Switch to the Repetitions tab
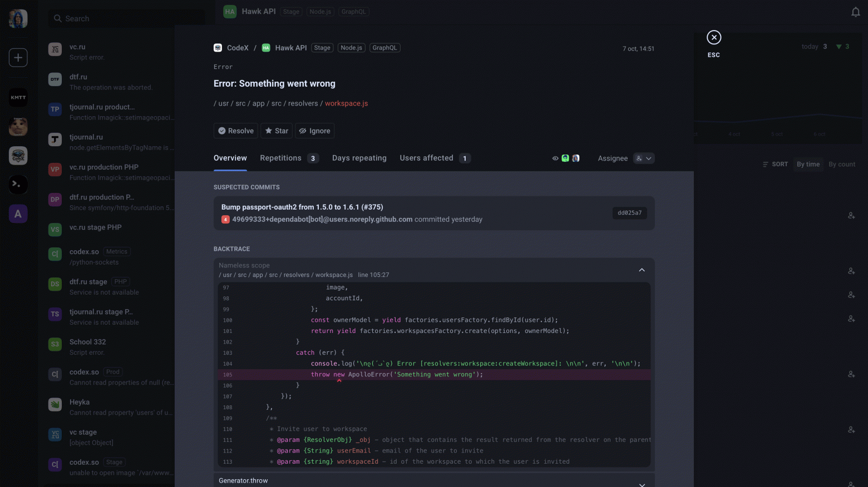Image resolution: width=868 pixels, height=487 pixels. coord(289,158)
